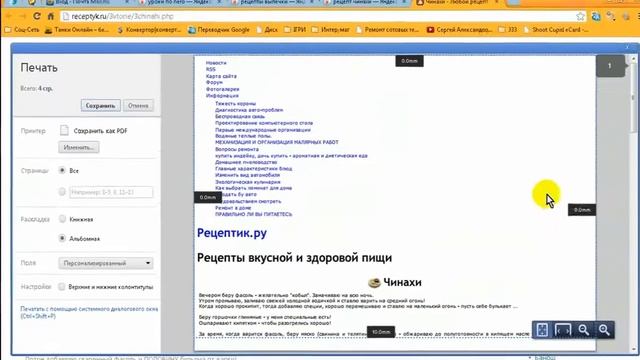Image resolution: width=640 pixels, height=360 pixels.
Task: Open the Соц-Сеть bookmark folder
Action: pos(22,30)
